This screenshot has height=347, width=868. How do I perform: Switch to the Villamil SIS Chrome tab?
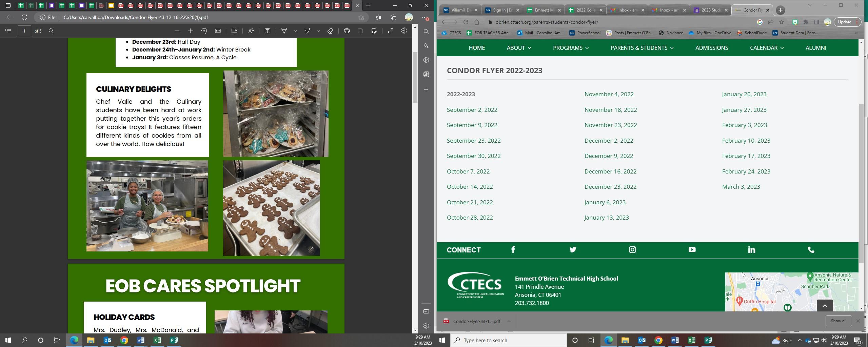pos(460,10)
